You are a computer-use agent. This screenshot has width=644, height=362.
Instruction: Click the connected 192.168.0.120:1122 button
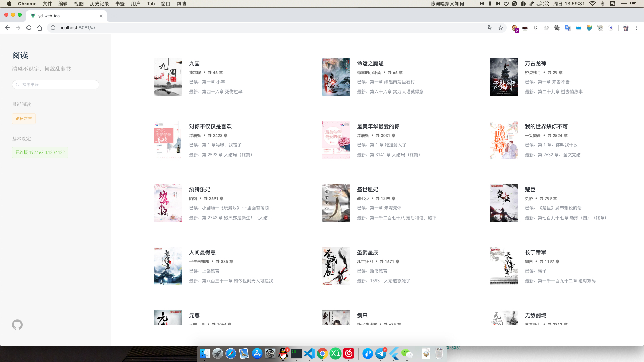point(40,153)
